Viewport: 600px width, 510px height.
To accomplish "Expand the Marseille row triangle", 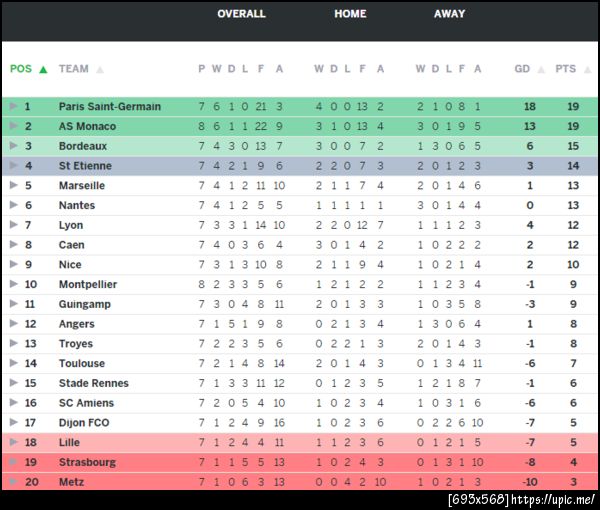I will pyautogui.click(x=13, y=185).
